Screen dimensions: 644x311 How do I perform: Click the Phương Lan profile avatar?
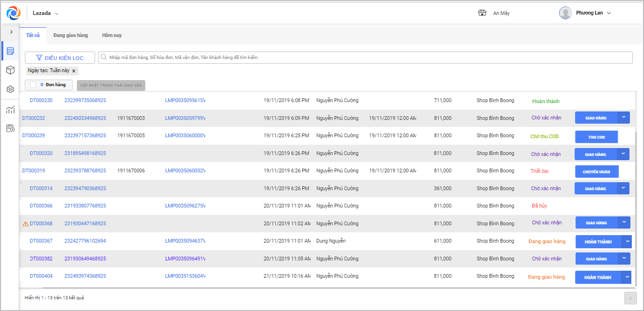pyautogui.click(x=565, y=13)
